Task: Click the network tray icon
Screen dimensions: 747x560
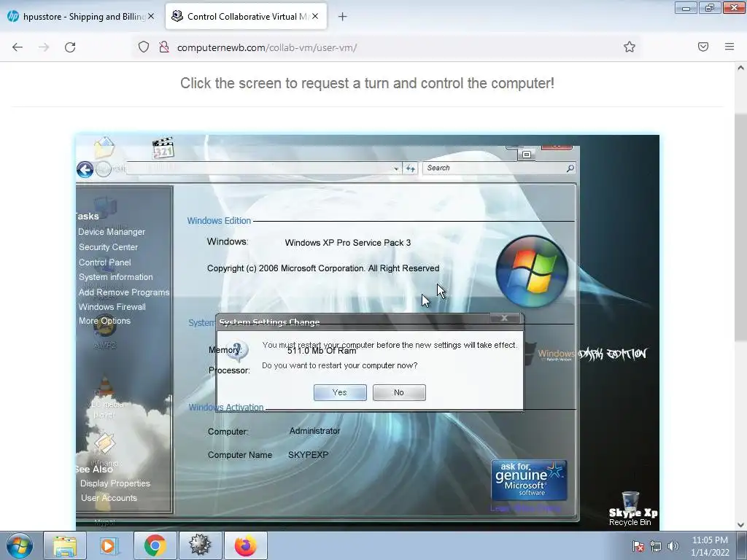Action: [x=656, y=546]
